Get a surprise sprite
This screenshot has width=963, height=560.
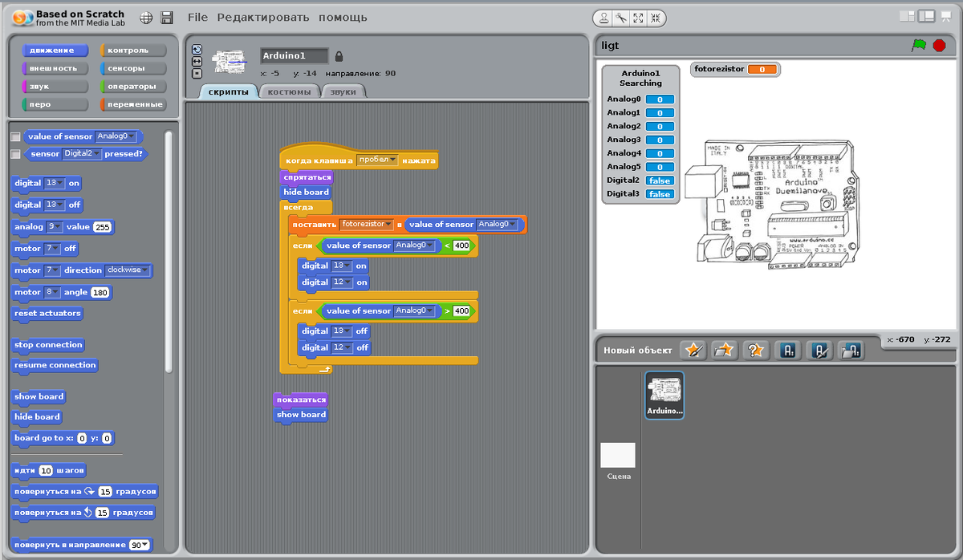(756, 350)
